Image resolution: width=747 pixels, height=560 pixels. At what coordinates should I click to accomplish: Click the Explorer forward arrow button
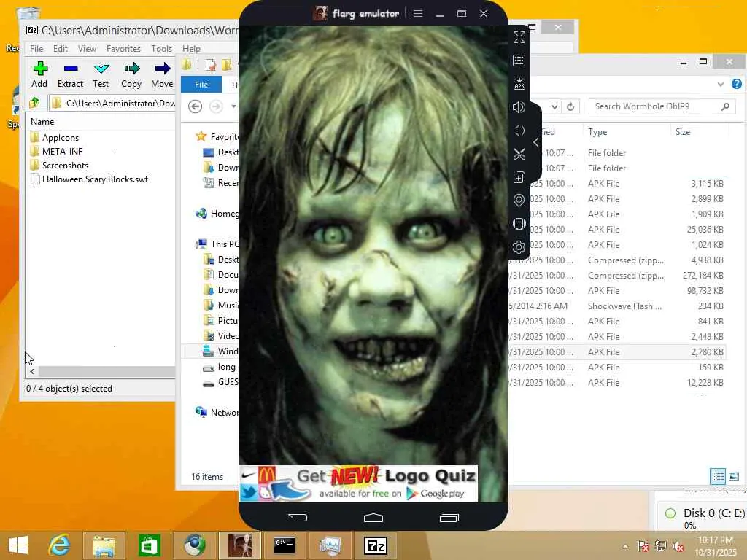pos(216,106)
